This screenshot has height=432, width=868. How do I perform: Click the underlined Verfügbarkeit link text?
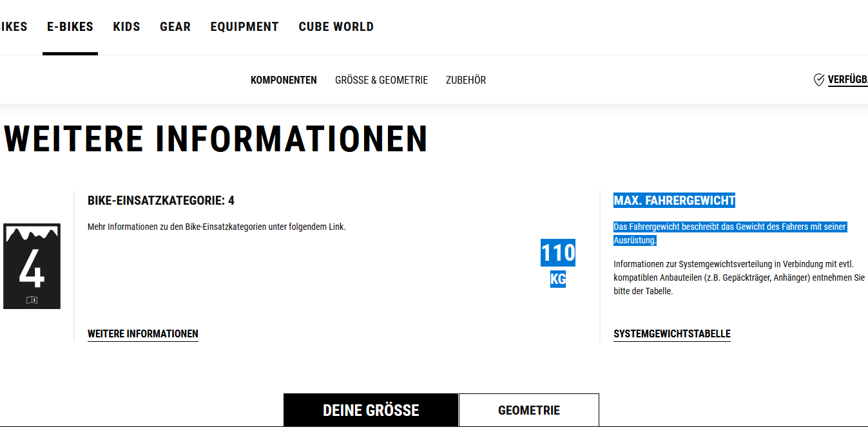[x=847, y=80]
